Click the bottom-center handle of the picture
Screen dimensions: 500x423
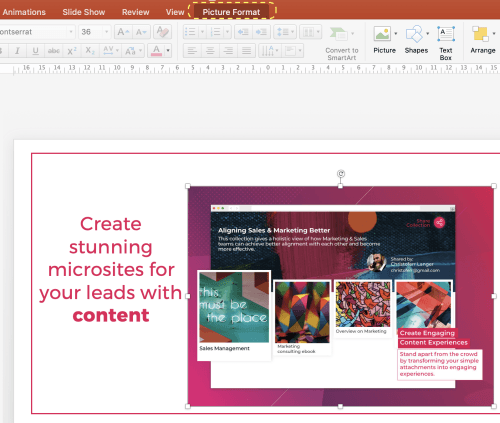[340, 406]
